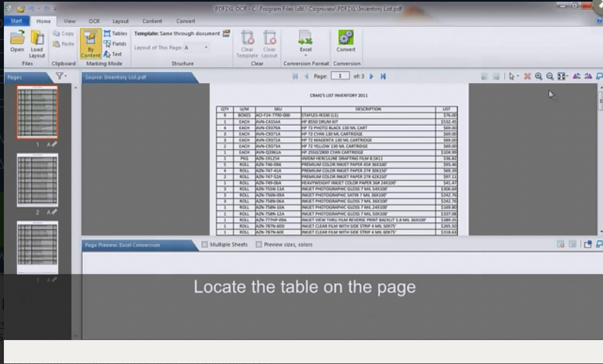The width and height of the screenshot is (603, 364).
Task: Open a PDF file with the Open button
Action: [x=17, y=42]
